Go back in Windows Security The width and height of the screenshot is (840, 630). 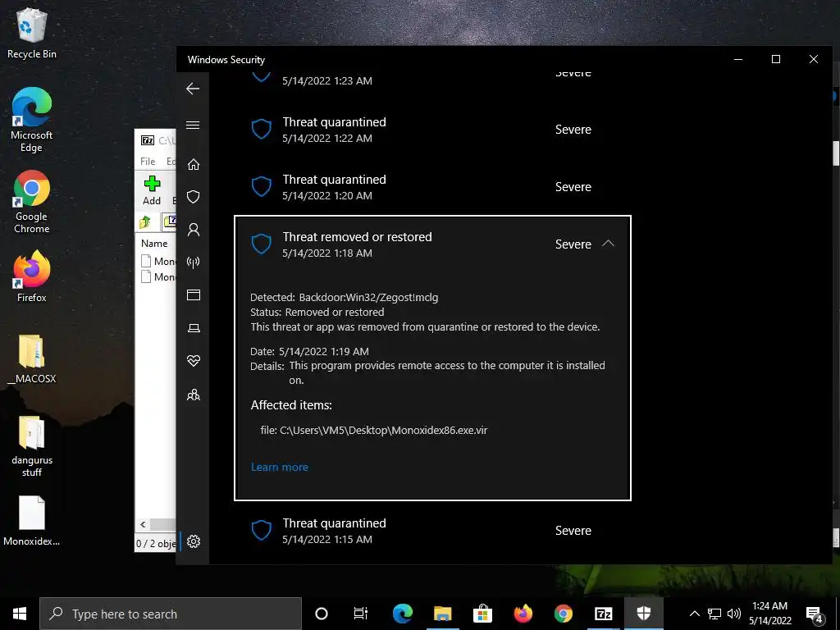[193, 89]
